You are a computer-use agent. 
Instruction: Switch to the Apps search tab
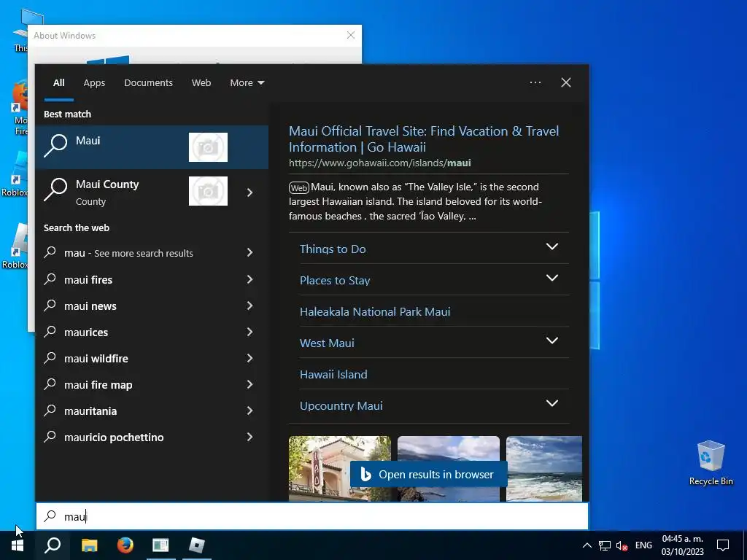pos(94,83)
